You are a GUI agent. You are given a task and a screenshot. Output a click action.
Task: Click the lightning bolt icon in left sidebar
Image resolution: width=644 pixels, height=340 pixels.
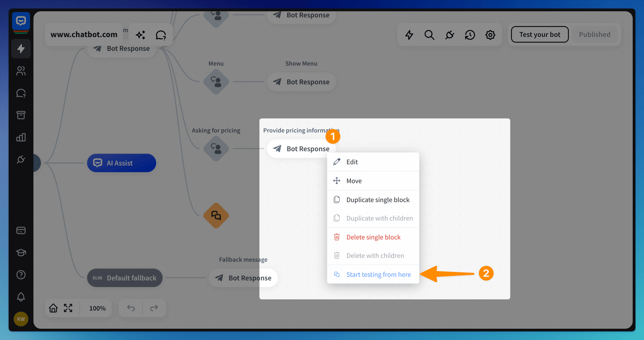pos(21,49)
